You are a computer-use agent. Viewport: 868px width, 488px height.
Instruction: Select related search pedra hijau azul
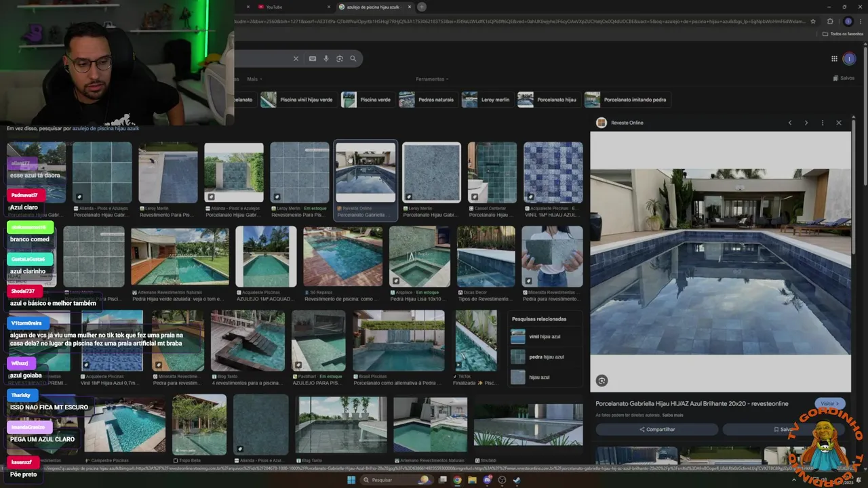(x=545, y=357)
